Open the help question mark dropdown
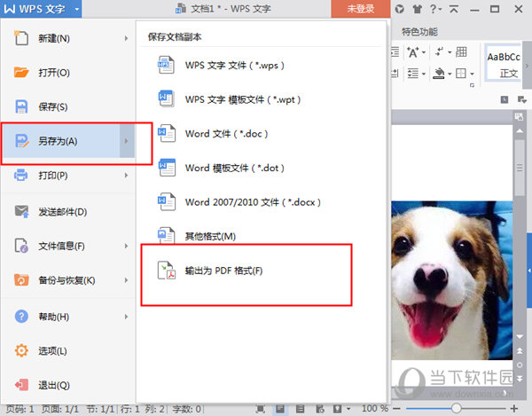The height and width of the screenshot is (416, 532). tap(435, 9)
